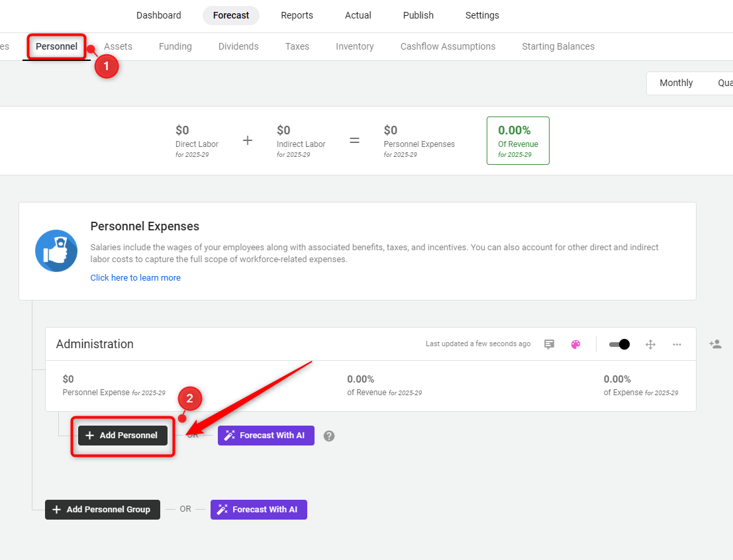The width and height of the screenshot is (733, 560).
Task: Click the add-person icon beside Administration
Action: coord(715,344)
